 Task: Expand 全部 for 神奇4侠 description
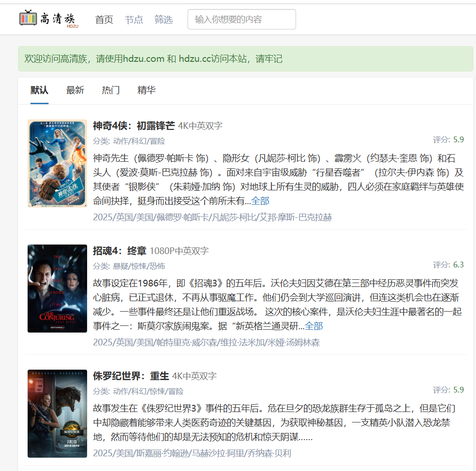(260, 201)
